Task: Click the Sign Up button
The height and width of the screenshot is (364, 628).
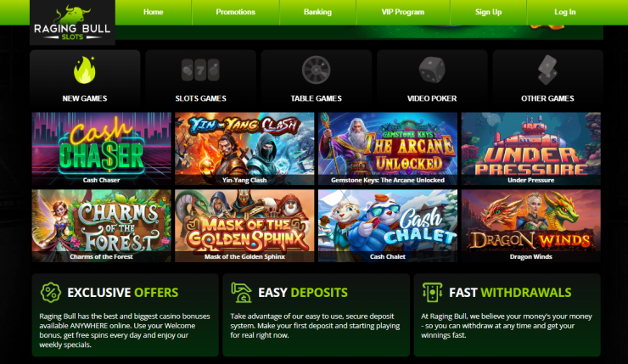Action: pos(488,12)
